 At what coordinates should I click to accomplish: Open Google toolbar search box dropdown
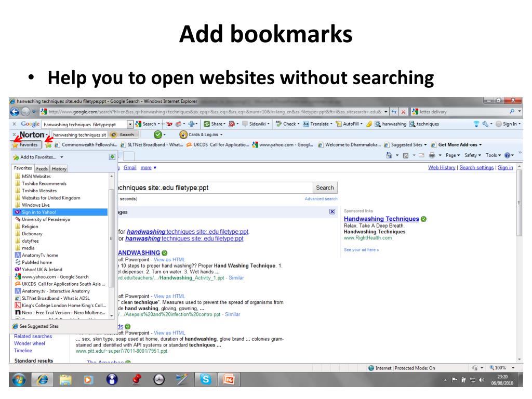[x=130, y=125]
